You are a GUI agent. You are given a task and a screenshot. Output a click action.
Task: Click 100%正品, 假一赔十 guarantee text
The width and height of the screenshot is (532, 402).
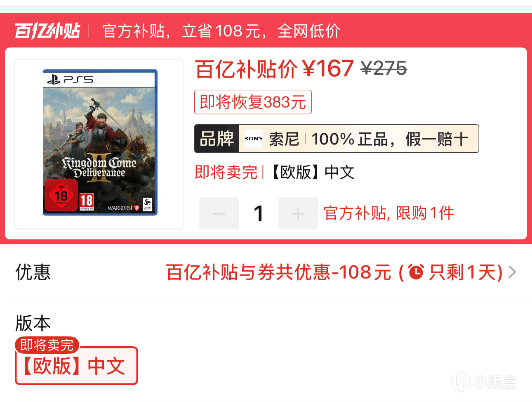click(390, 139)
